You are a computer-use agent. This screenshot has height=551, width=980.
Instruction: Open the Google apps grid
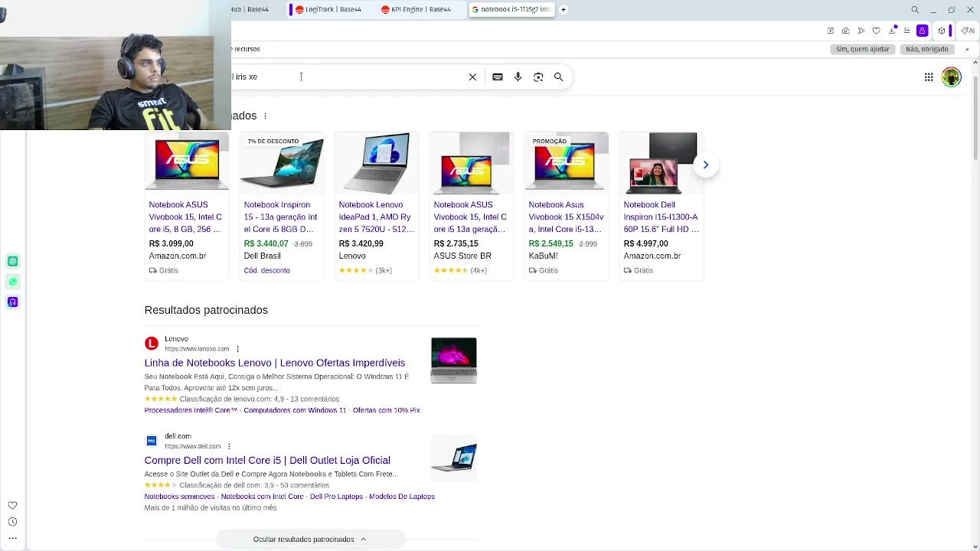[x=929, y=77]
